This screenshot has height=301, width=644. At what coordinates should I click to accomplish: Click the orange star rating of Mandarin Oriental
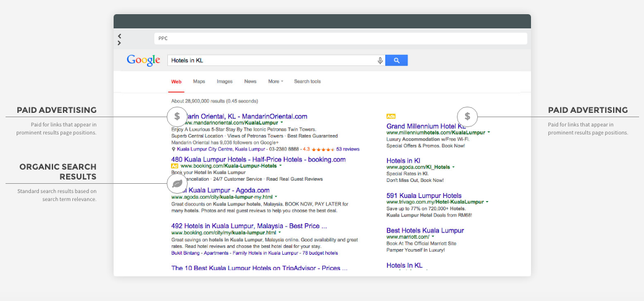coord(323,149)
